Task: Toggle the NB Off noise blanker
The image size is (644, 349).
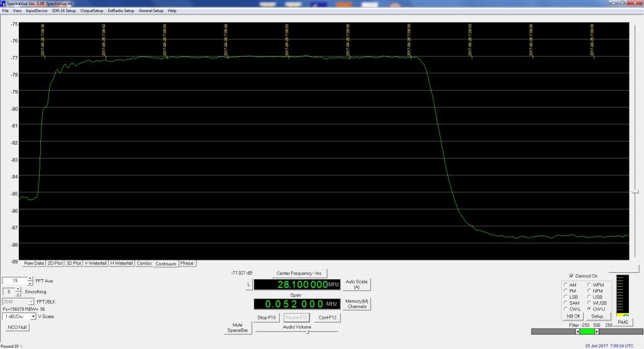Action: 573,316
